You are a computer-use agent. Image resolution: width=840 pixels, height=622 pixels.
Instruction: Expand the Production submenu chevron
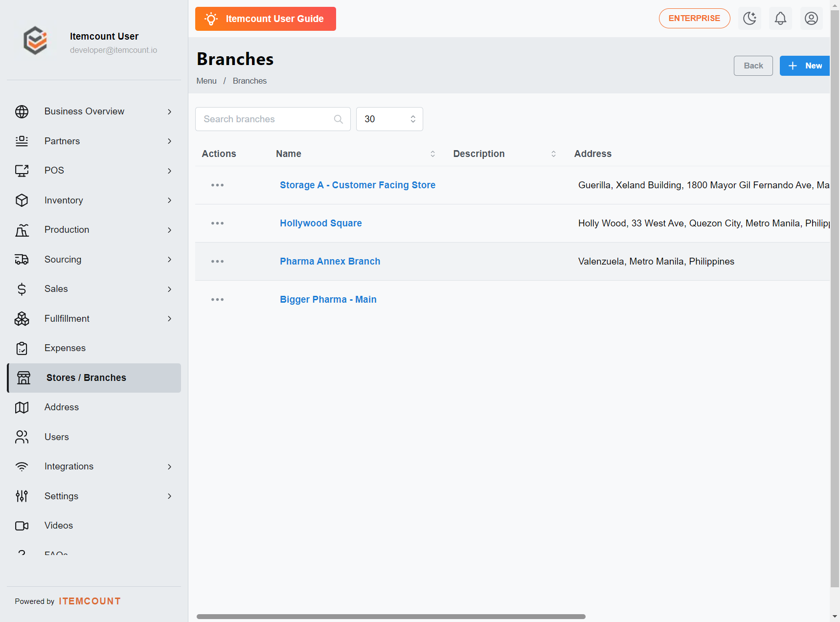pyautogui.click(x=169, y=230)
